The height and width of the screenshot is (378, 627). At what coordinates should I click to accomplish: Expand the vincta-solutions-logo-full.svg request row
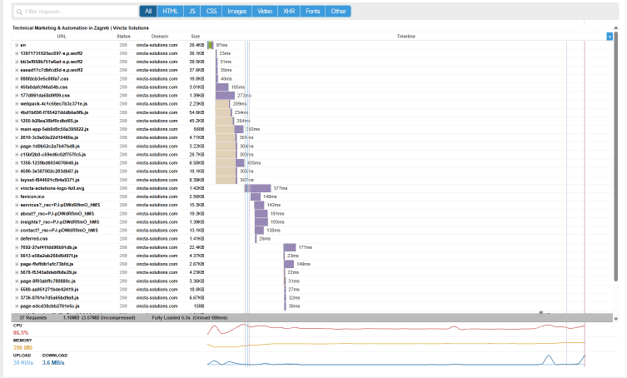pos(17,188)
